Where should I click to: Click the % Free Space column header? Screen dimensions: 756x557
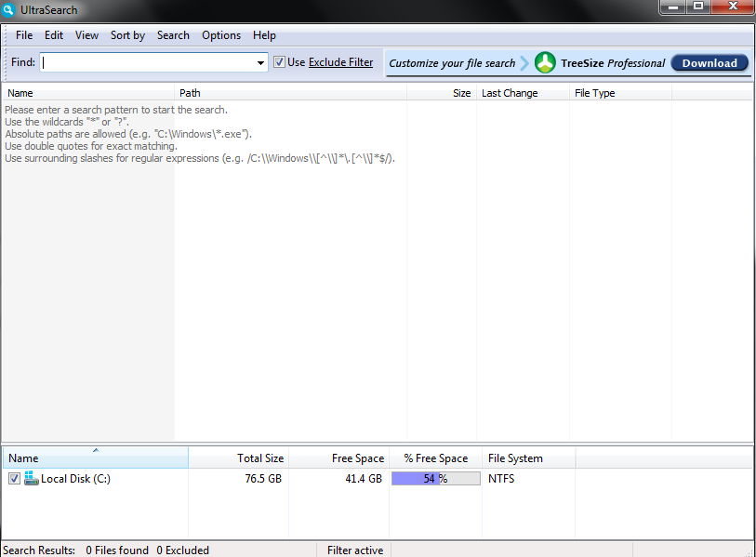436,458
